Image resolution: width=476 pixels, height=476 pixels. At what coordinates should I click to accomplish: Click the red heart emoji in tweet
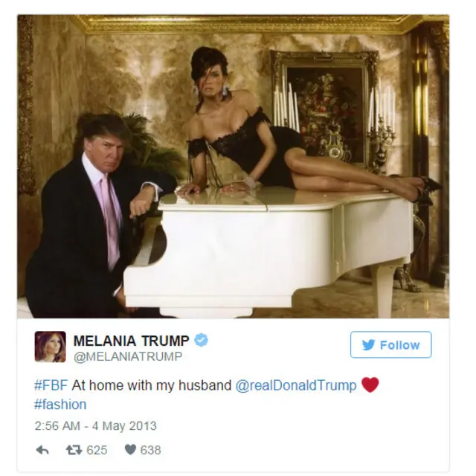[370, 385]
